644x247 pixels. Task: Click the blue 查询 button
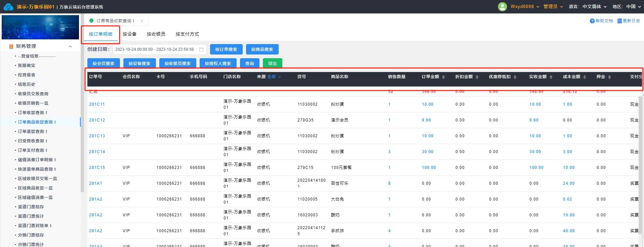tap(249, 63)
